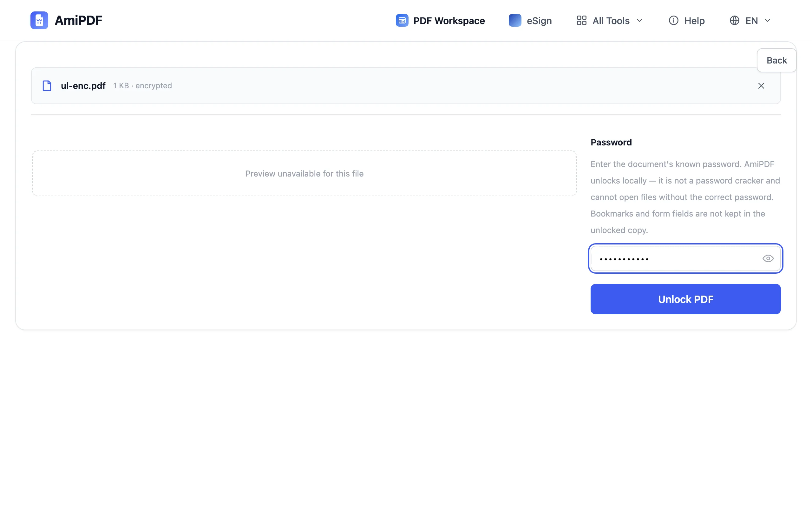
Task: Expand the All Tools menu
Action: (610, 21)
